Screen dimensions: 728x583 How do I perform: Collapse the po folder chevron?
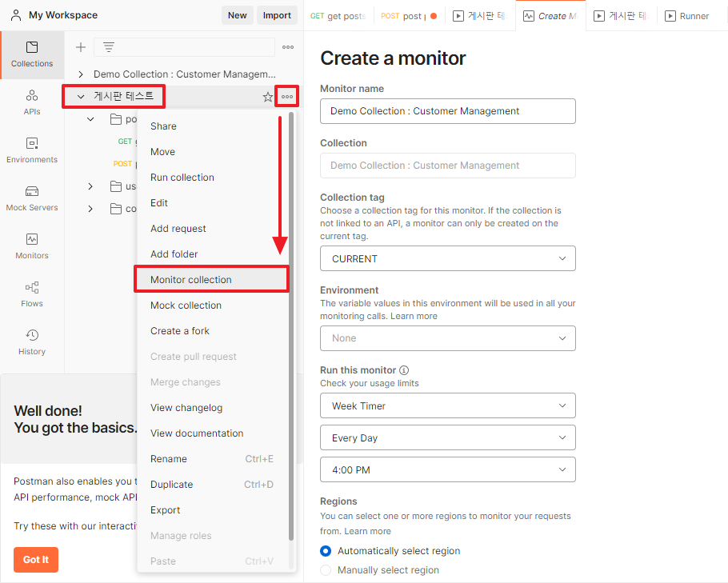tap(90, 119)
